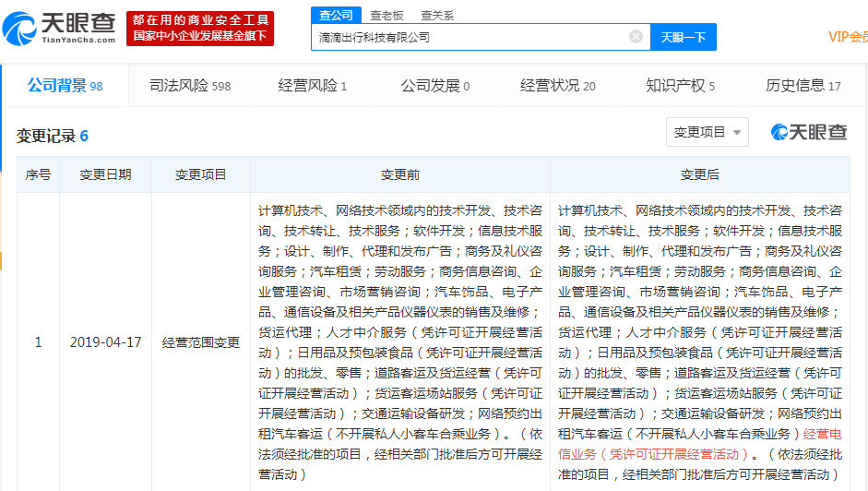
Task: Click the date cell 2019-04-17
Action: tap(105, 341)
